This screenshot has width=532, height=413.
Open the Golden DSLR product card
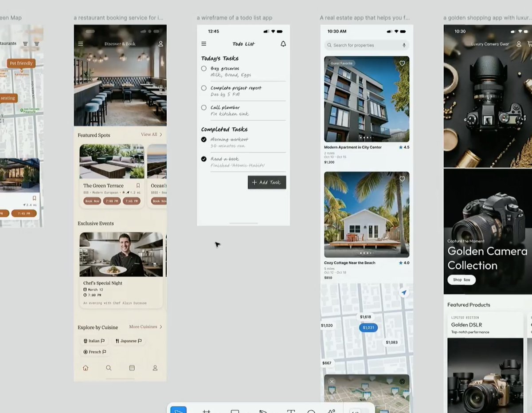coord(485,363)
